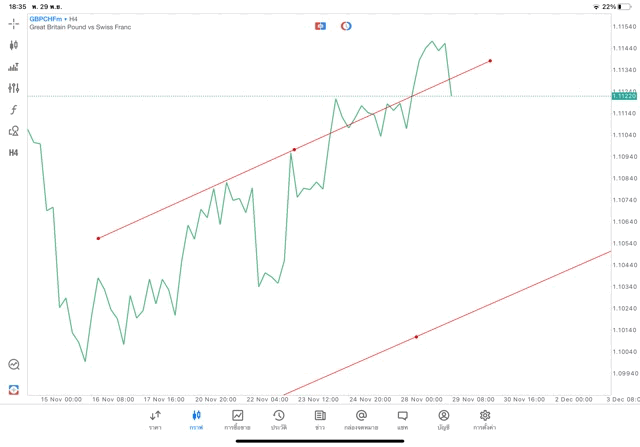Viewport: 640px width, 447px height.
Task: Open the การตั้งค่า (Settings) tab
Action: tap(485, 420)
